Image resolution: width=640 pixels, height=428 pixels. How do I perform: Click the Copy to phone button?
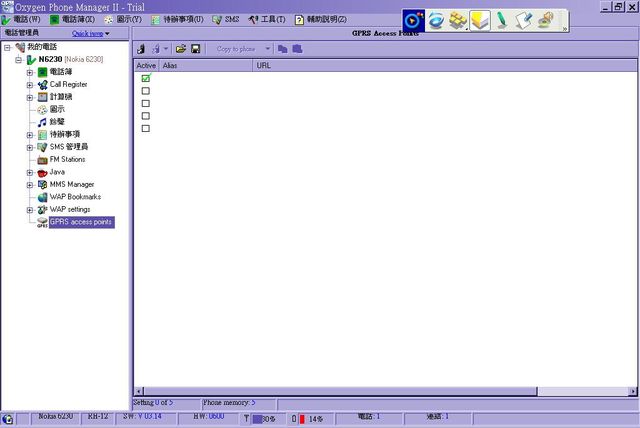(236, 49)
